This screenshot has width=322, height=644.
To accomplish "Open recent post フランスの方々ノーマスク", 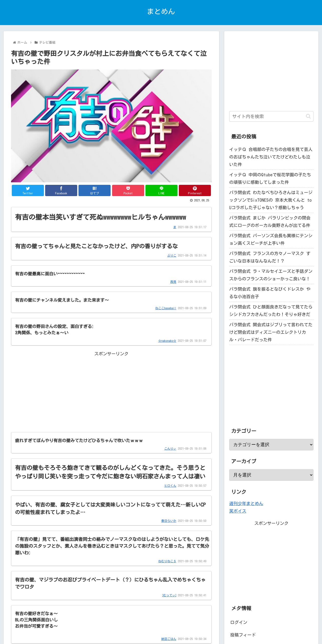I will 271,257.
